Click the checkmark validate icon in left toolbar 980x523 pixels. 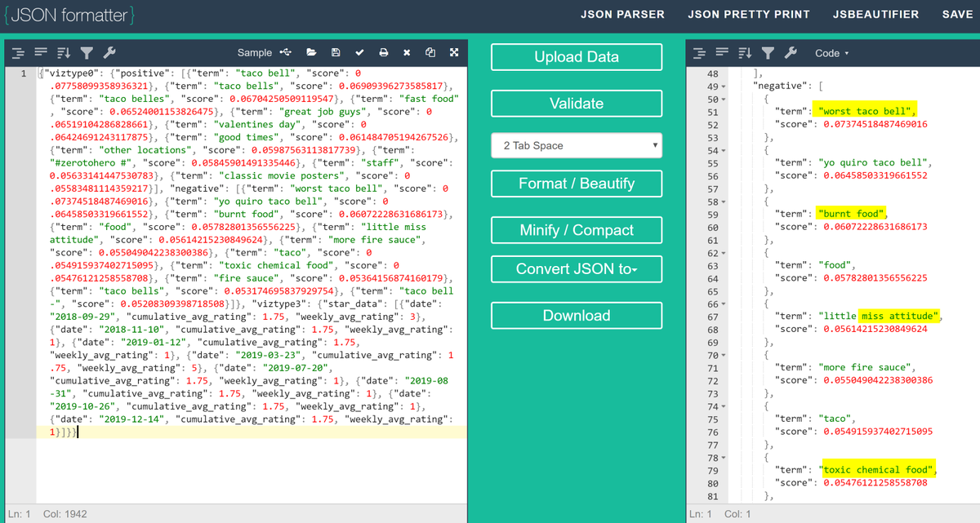[x=359, y=52]
